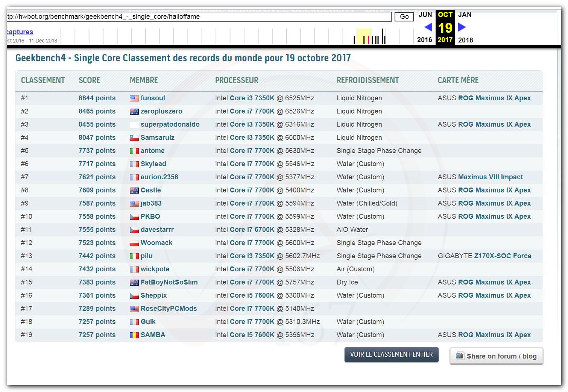The height and width of the screenshot is (392, 568).
Task: Click the Romanian flag beside SAMBA
Action: [x=134, y=335]
